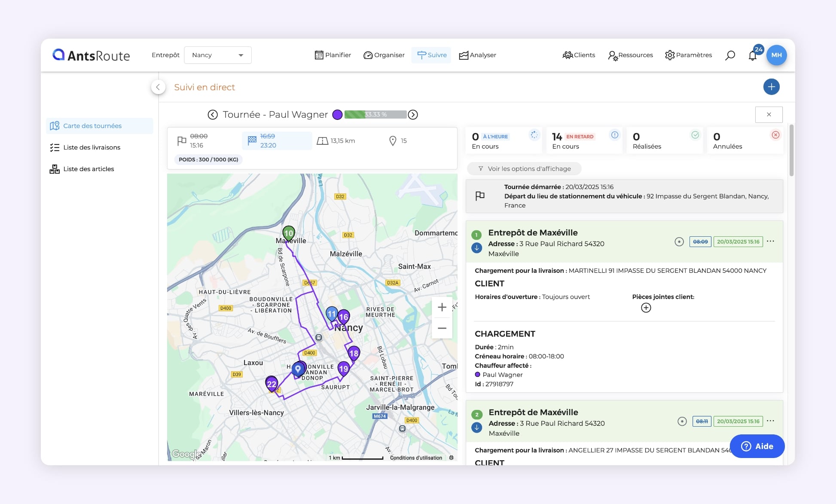Image resolution: width=836 pixels, height=504 pixels.
Task: Click map marker number 18
Action: (x=354, y=353)
